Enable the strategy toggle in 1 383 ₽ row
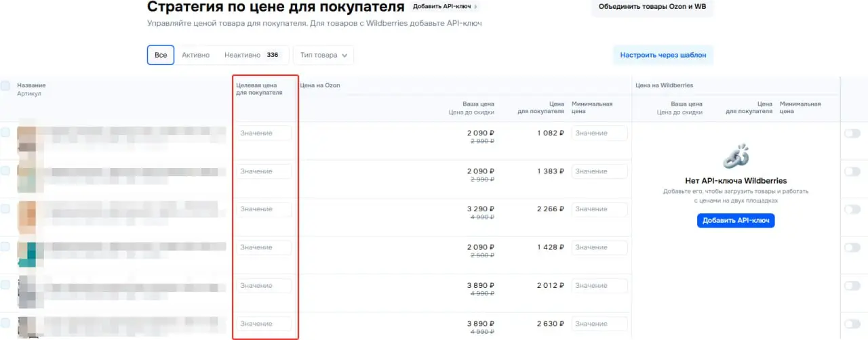The image size is (868, 340). (852, 171)
